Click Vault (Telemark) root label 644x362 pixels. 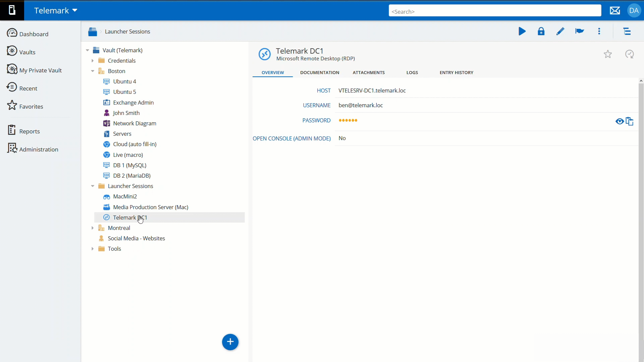click(x=122, y=50)
